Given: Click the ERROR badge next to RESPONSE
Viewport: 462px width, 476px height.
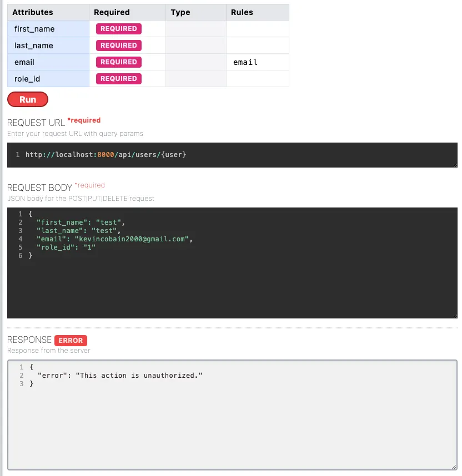Looking at the screenshot, I should click(71, 340).
